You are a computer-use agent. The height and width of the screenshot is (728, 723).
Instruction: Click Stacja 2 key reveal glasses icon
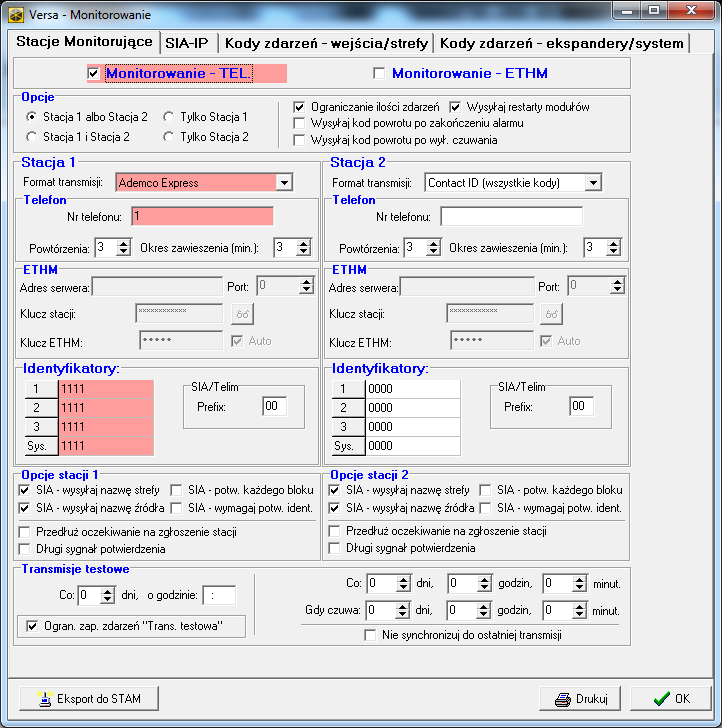click(552, 314)
